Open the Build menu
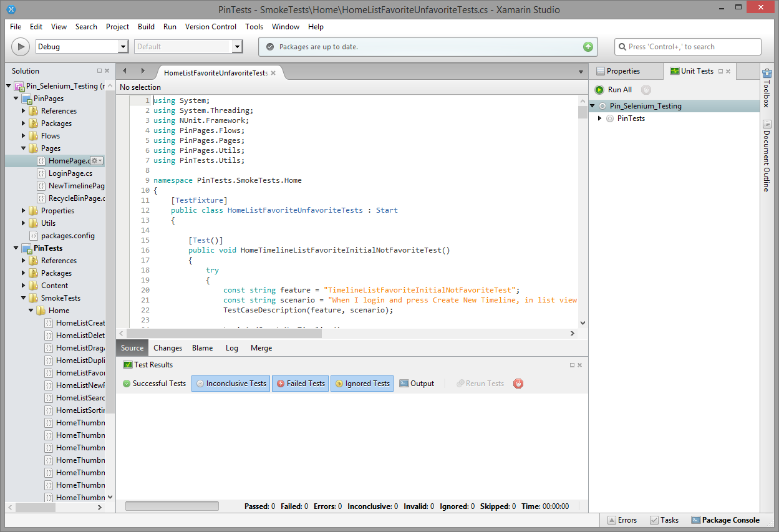 tap(147, 27)
